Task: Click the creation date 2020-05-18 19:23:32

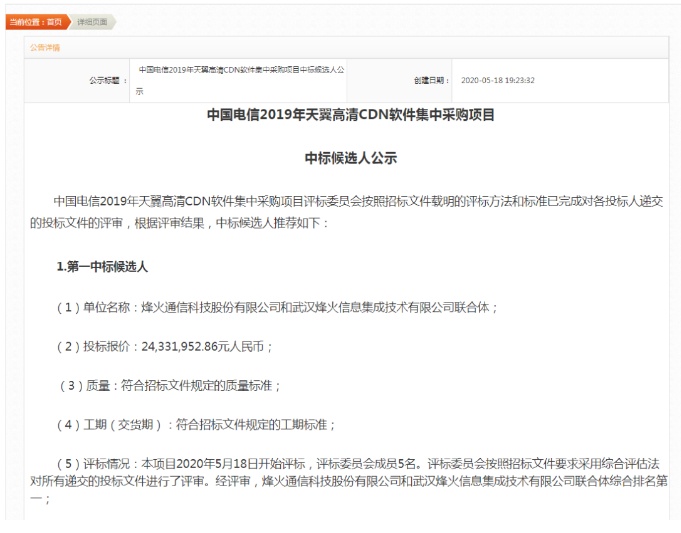Action: pyautogui.click(x=497, y=80)
